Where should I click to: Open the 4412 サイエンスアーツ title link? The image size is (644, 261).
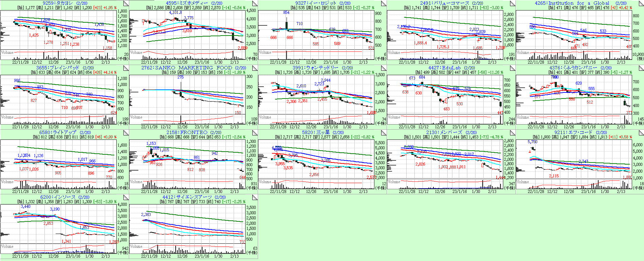coord(187,197)
